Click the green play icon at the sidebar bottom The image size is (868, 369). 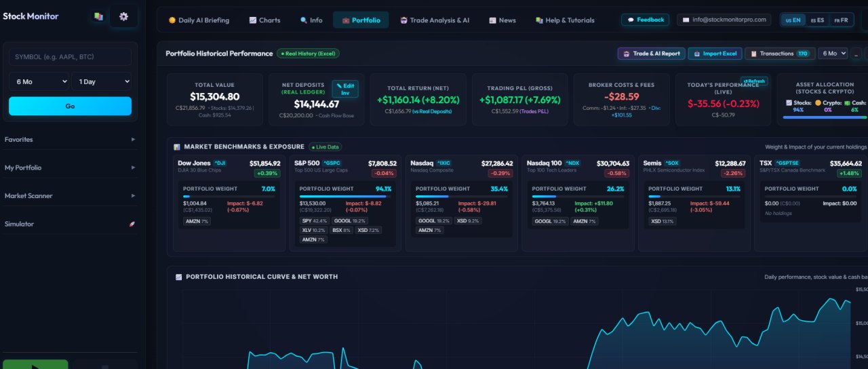(x=35, y=366)
